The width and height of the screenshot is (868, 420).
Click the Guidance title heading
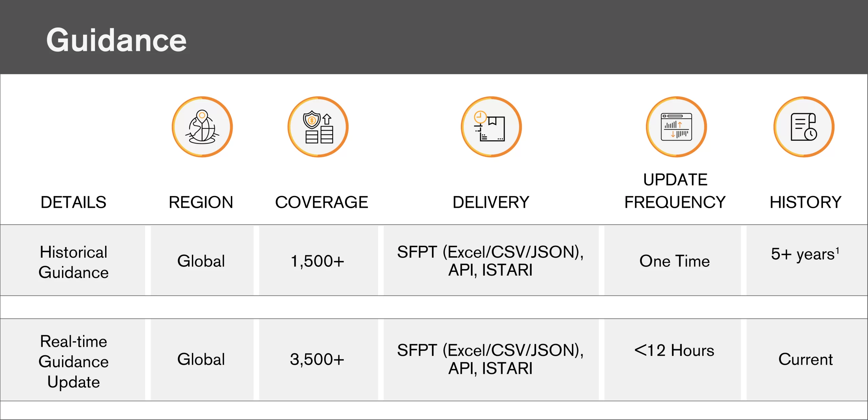coord(116,40)
